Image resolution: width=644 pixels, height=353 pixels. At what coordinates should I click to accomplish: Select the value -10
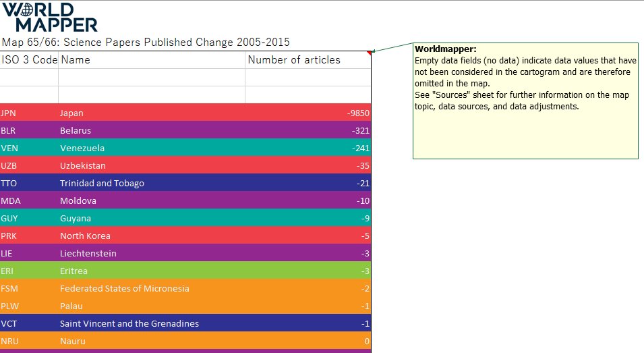click(x=308, y=200)
